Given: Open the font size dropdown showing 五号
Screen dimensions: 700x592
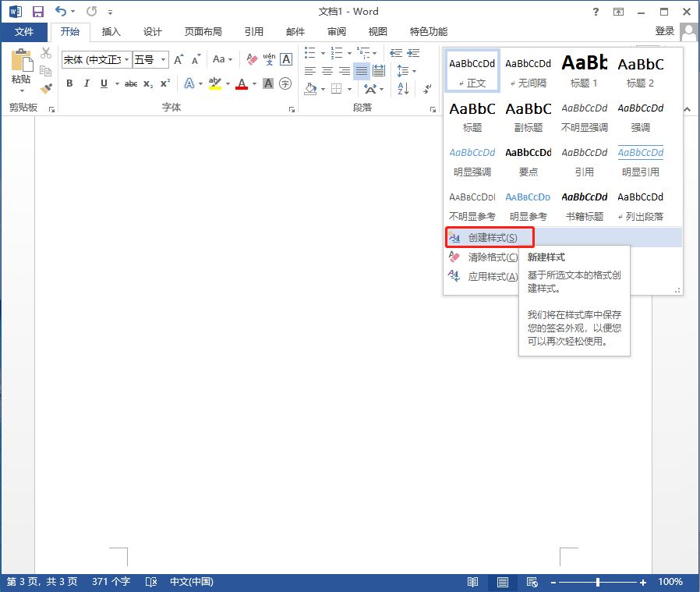Looking at the screenshot, I should click(x=164, y=59).
